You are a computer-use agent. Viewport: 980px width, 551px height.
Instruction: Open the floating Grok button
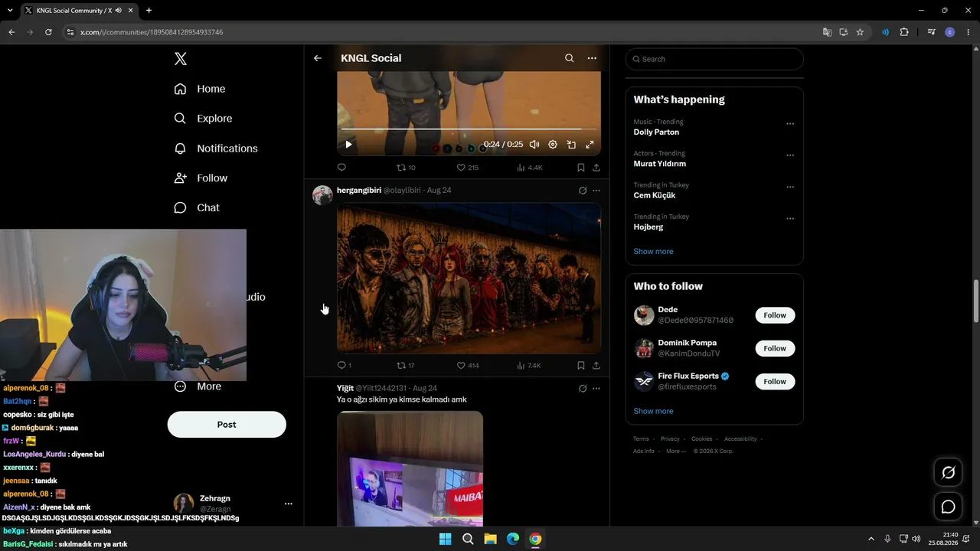point(948,473)
